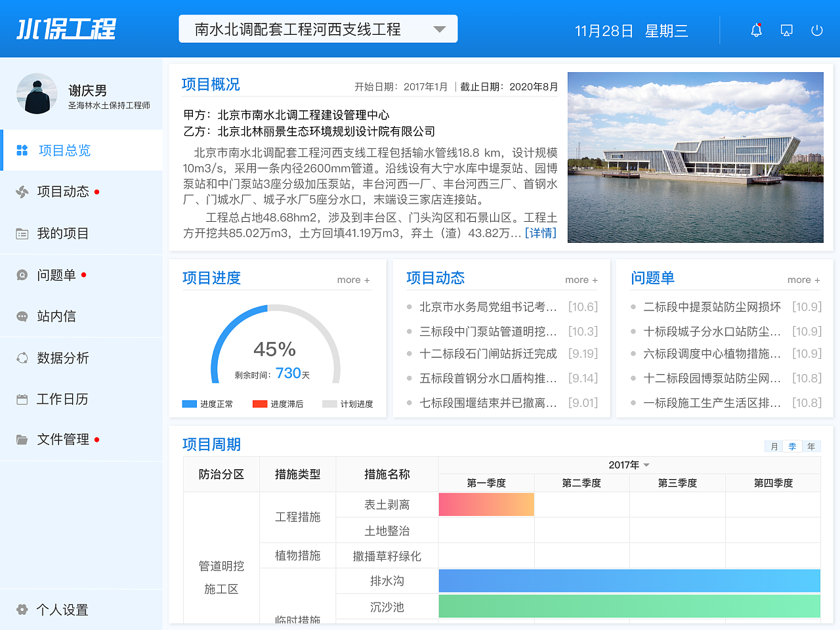Open issue 一标段施工生产生活区排…
The width and height of the screenshot is (840, 630).
click(x=712, y=403)
